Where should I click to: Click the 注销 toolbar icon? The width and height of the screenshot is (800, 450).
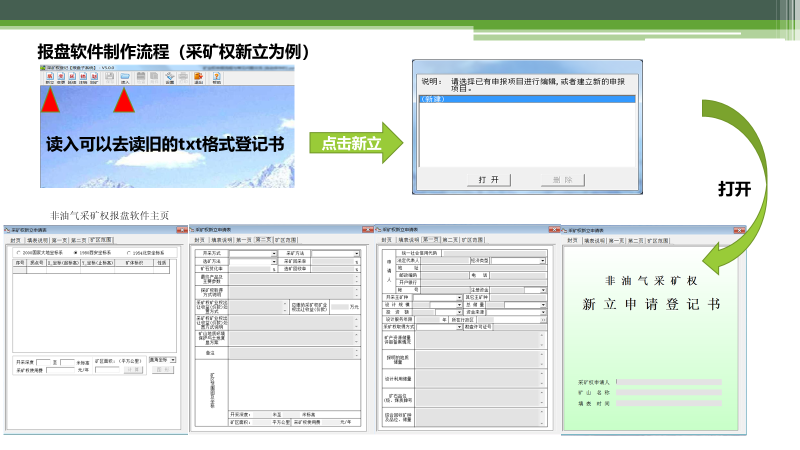[85, 78]
